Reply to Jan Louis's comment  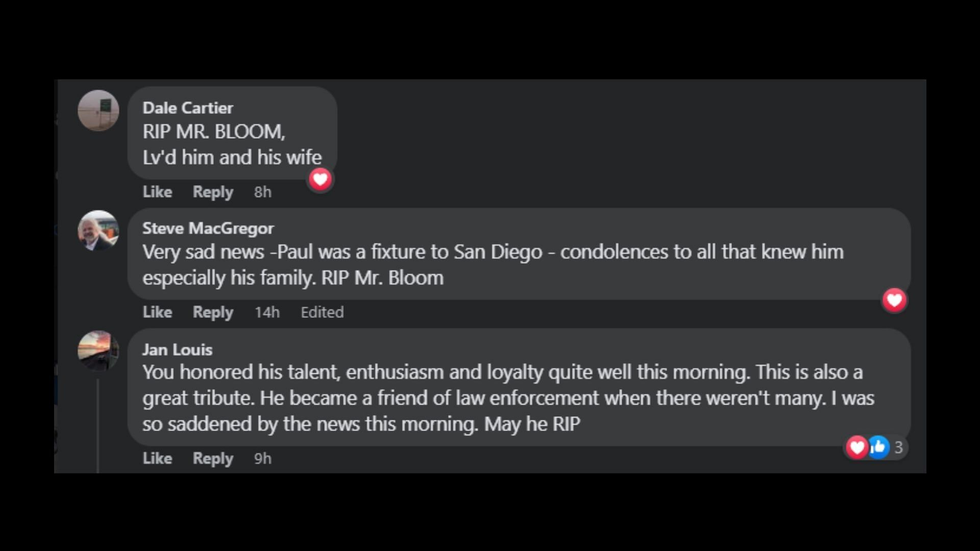[213, 459]
